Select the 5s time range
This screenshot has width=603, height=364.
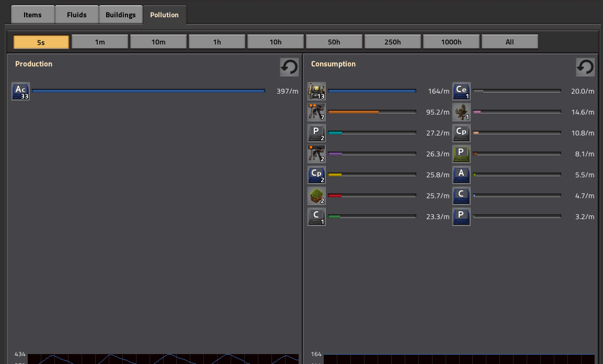(x=41, y=42)
